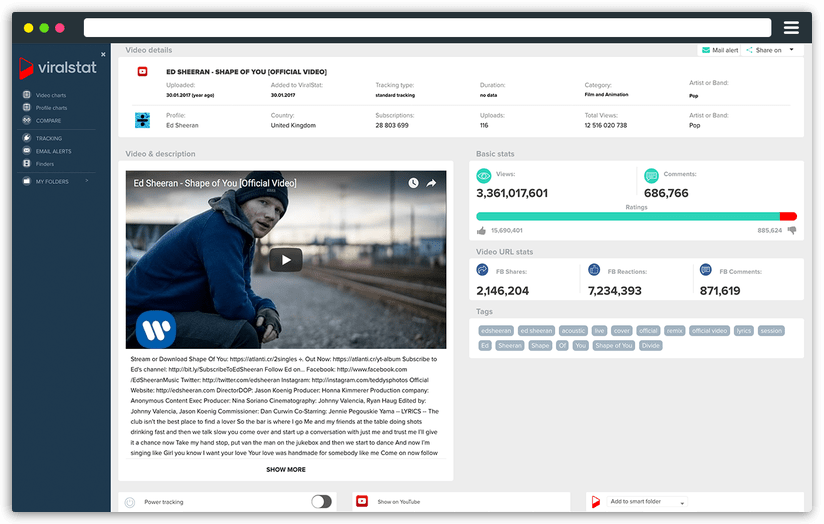The height and width of the screenshot is (524, 824).
Task: Open Video charts in the sidebar
Action: pos(51,95)
